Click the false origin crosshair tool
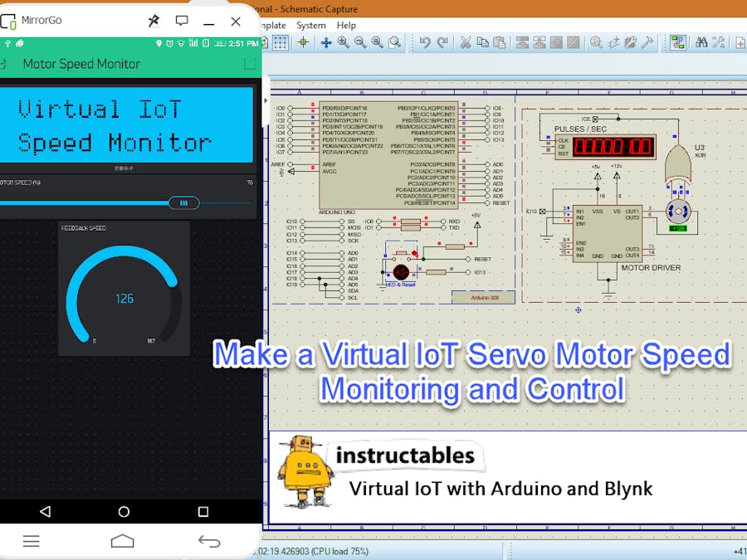 click(303, 43)
